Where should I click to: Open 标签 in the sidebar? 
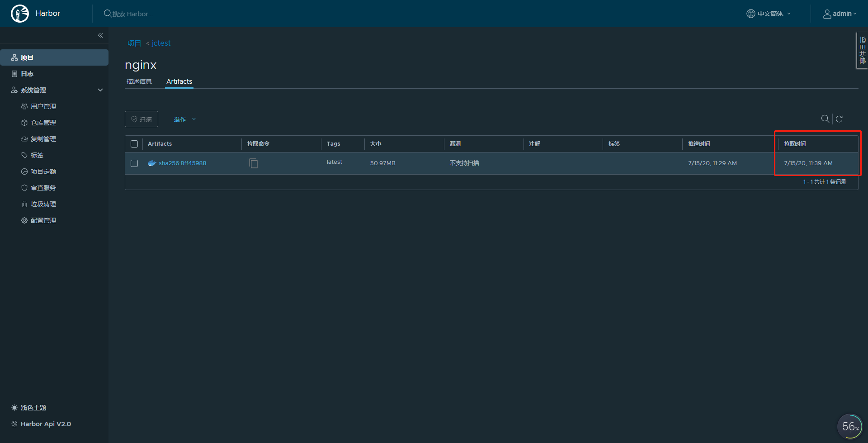click(x=37, y=155)
